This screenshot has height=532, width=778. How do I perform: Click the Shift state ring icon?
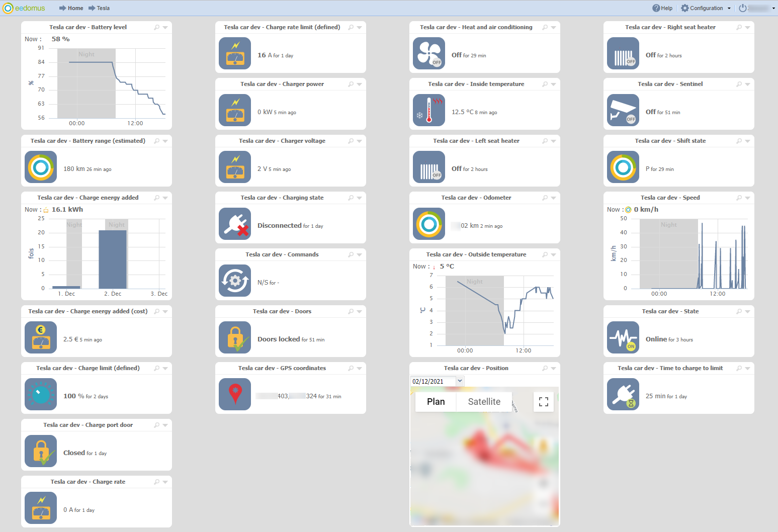pyautogui.click(x=623, y=167)
